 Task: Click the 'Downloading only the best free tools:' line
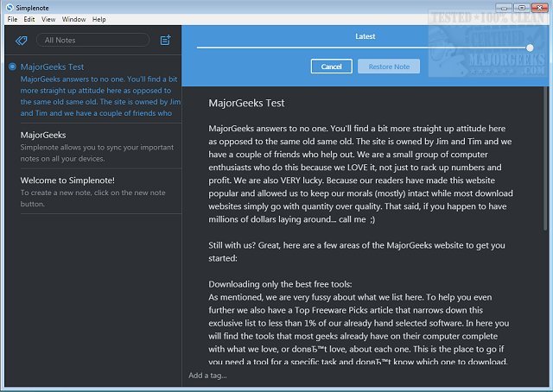280,284
